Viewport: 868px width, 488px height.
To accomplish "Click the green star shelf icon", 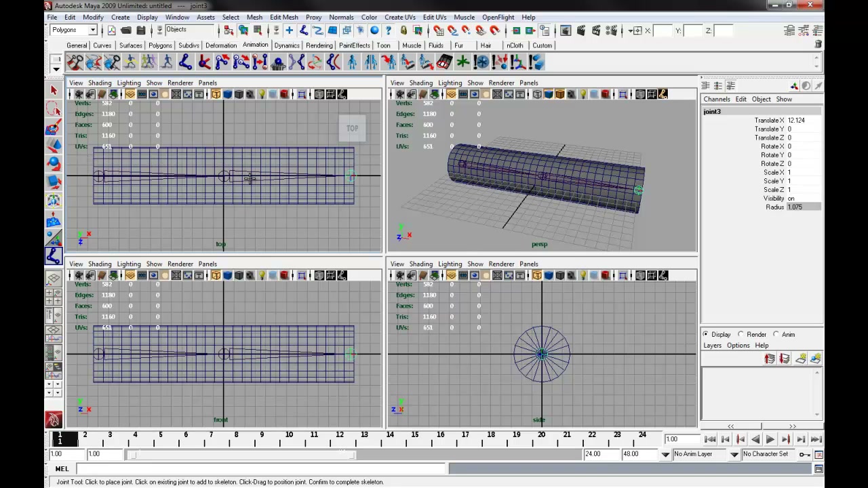I will coord(462,63).
